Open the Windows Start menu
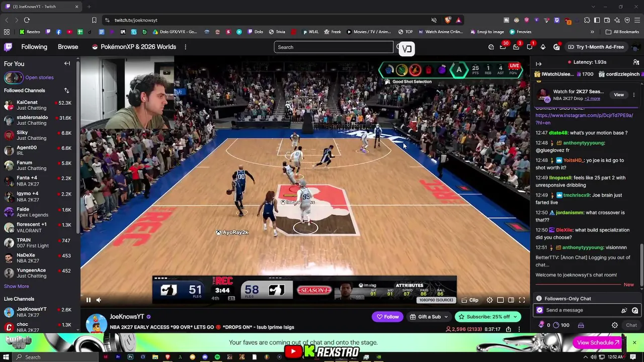 (6, 357)
